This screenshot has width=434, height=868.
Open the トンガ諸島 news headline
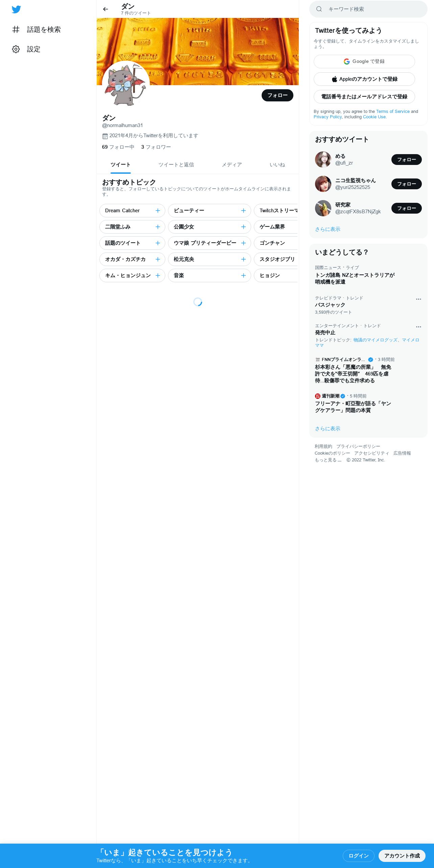[x=355, y=279]
